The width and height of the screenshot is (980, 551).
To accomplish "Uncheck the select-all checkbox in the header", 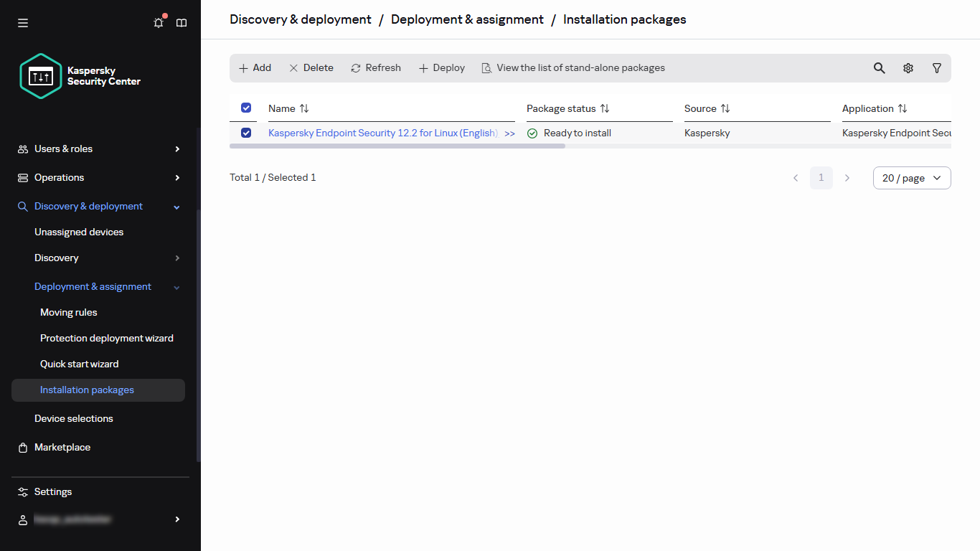I will pyautogui.click(x=245, y=108).
